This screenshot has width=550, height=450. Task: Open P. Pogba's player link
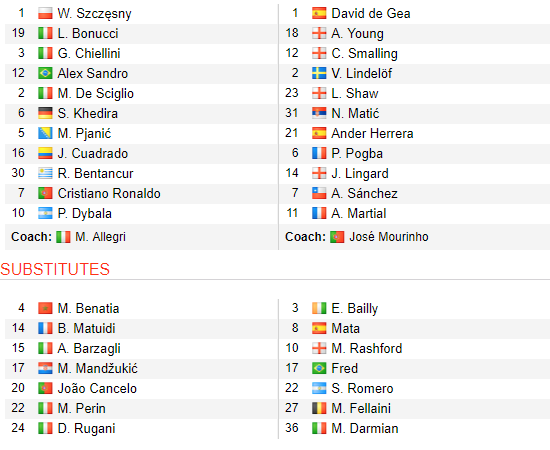pos(357,153)
